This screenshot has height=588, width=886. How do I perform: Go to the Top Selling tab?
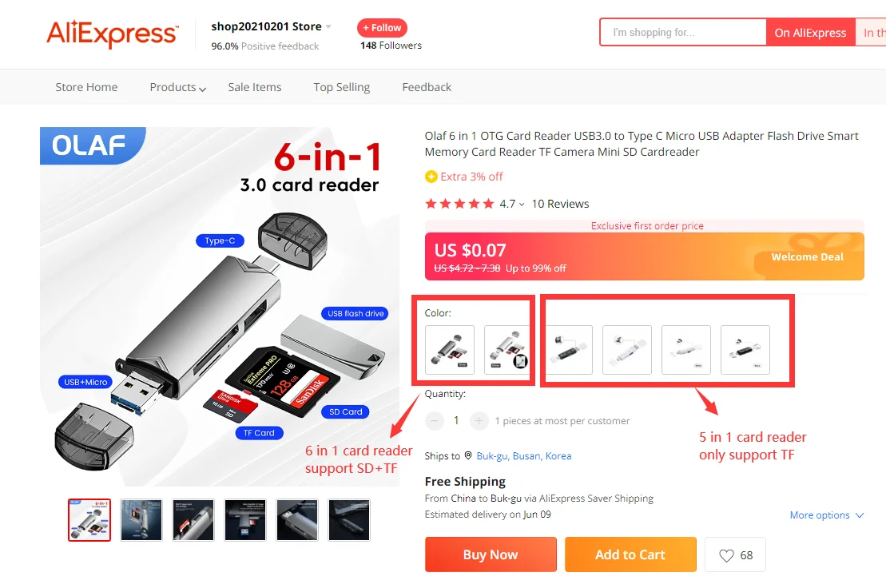[342, 87]
